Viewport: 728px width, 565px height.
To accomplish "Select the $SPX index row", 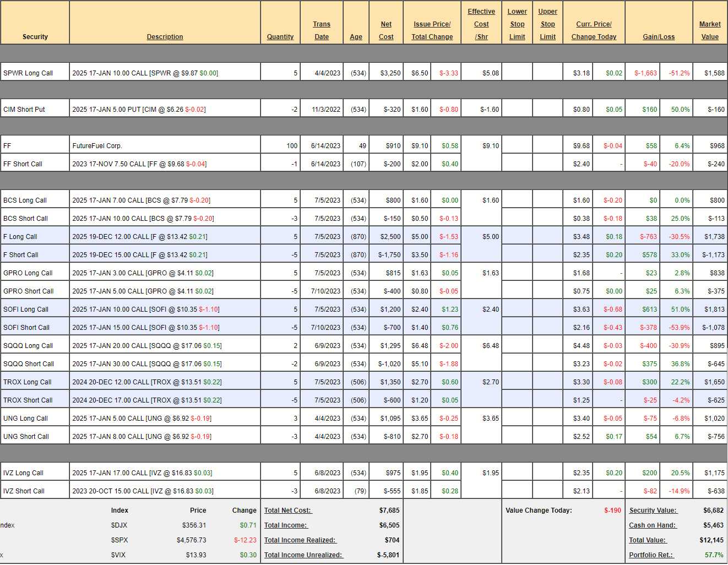I will [x=119, y=540].
